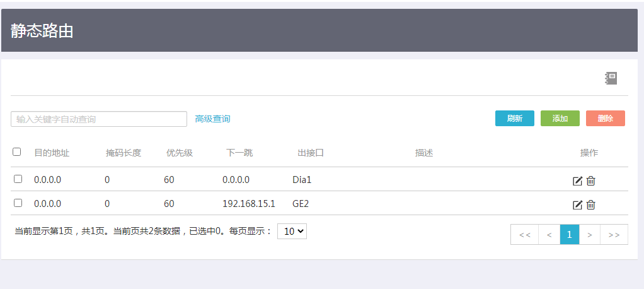
Task: Delete the GE2 route via trash icon
Action: click(591, 204)
